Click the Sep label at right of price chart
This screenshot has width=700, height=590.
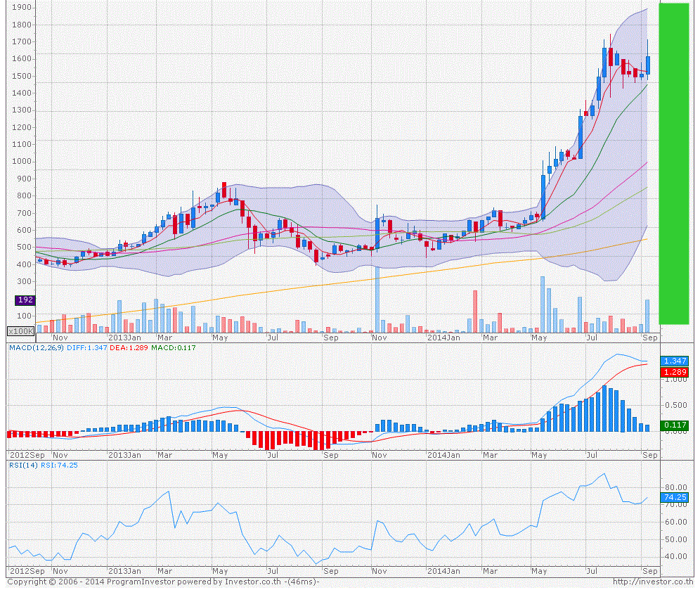coord(650,338)
